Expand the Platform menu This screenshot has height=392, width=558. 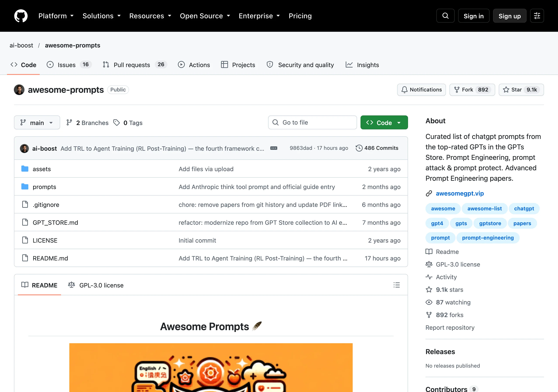(x=56, y=16)
